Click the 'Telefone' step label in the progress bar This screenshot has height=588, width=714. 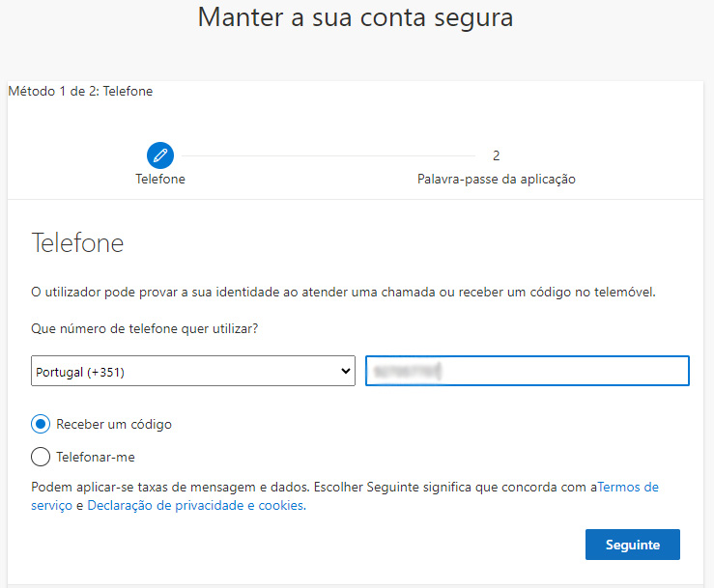(160, 179)
